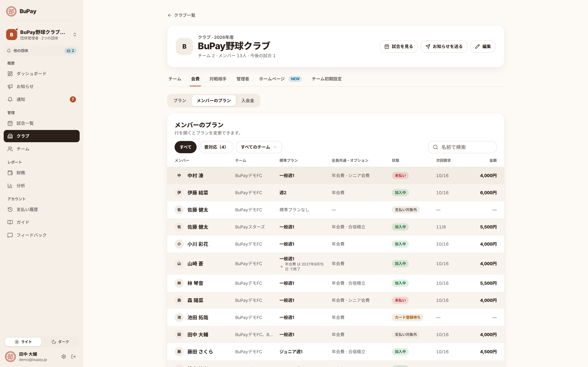Click the お知らせを送る button
588x367 pixels.
pos(444,46)
